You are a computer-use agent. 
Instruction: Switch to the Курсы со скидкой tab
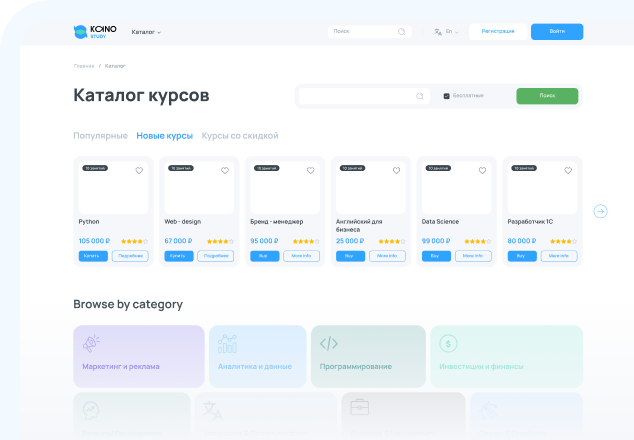coord(240,135)
